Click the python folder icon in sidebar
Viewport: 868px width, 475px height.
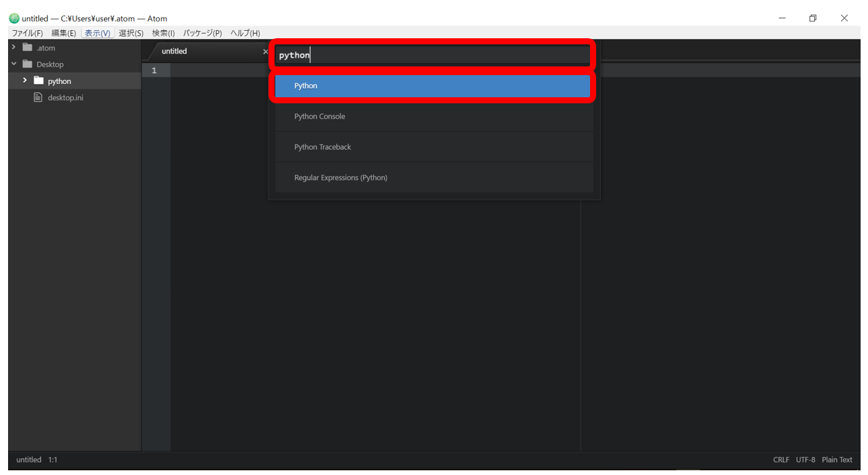39,81
